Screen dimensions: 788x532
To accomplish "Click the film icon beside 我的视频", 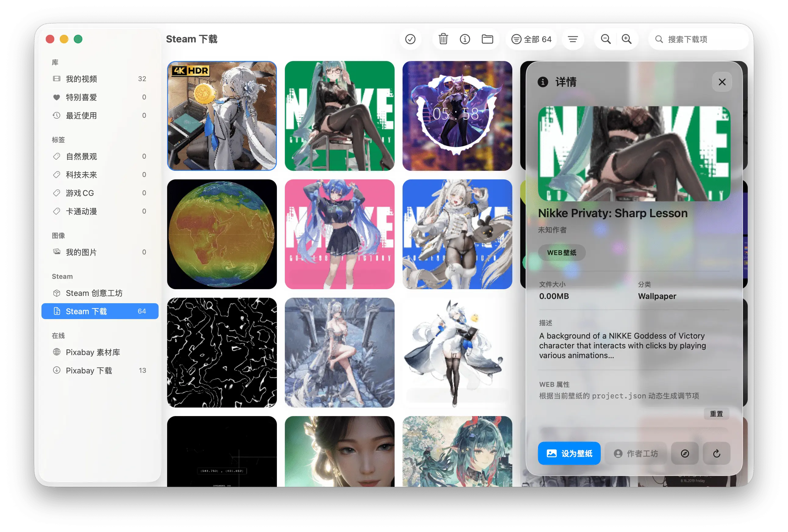I will click(x=57, y=79).
